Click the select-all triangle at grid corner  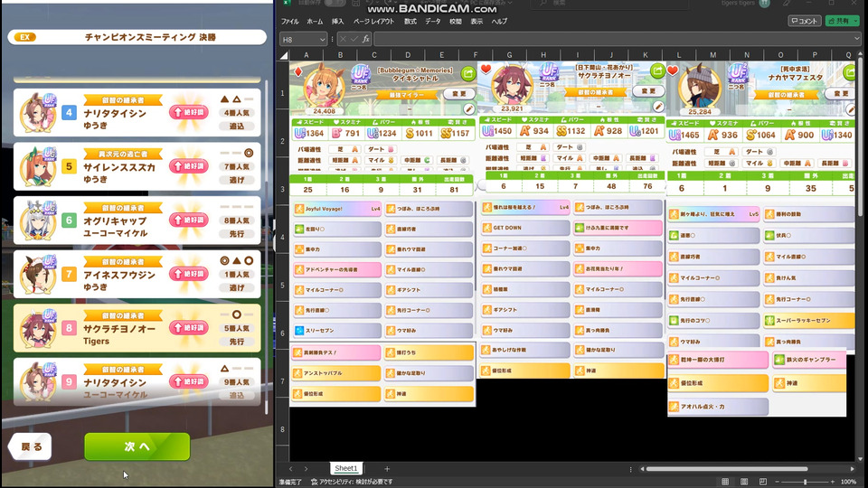[284, 55]
